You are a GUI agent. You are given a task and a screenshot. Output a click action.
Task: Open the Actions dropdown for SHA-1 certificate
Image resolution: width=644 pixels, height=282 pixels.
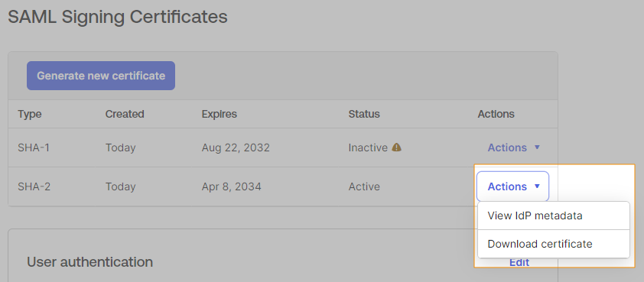[513, 147]
